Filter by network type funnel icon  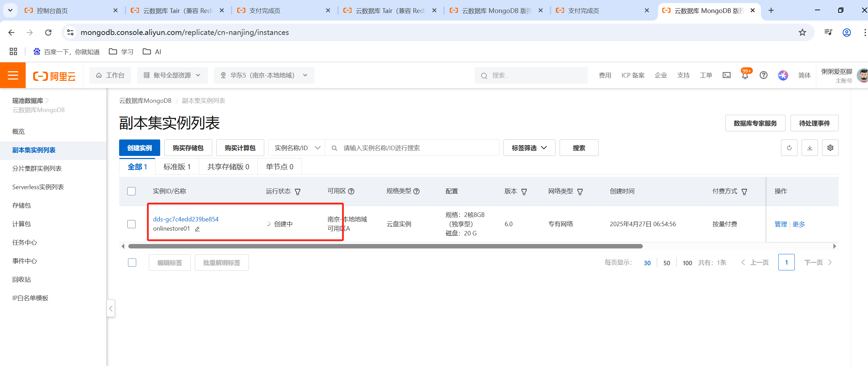(580, 192)
